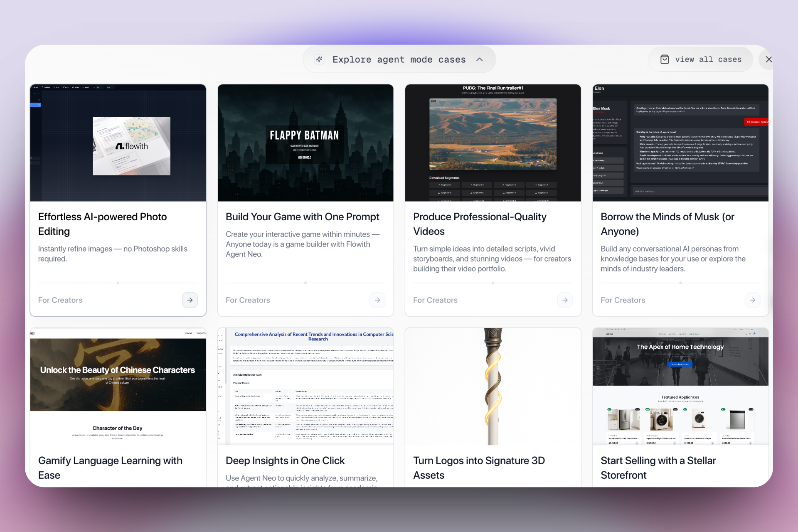798x532 pixels.
Task: Open the 3D logo scepter preview image
Action: [493, 386]
